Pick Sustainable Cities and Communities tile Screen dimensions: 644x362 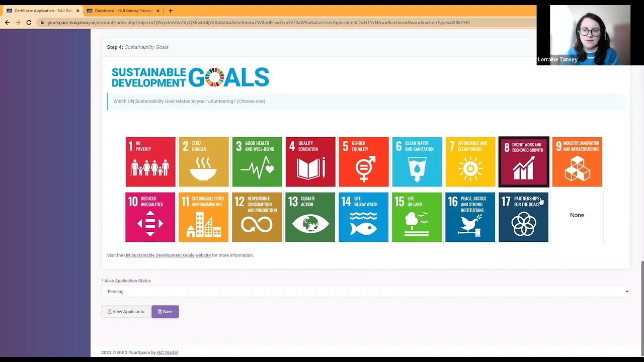tap(204, 217)
